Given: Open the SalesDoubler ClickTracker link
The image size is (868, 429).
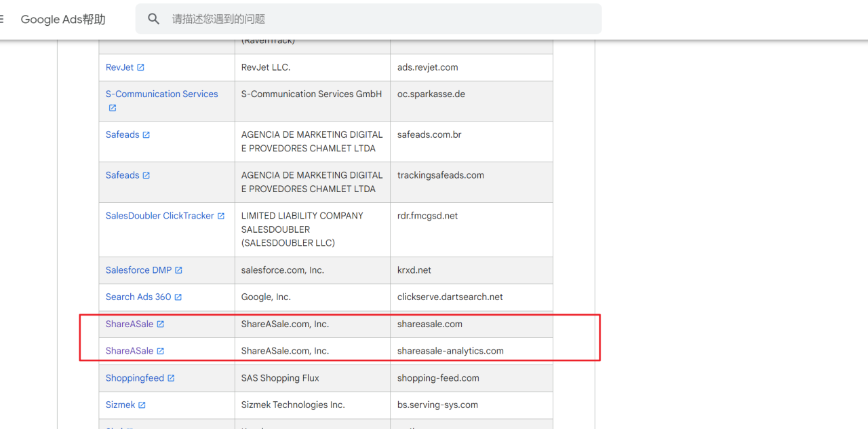Looking at the screenshot, I should pyautogui.click(x=159, y=216).
